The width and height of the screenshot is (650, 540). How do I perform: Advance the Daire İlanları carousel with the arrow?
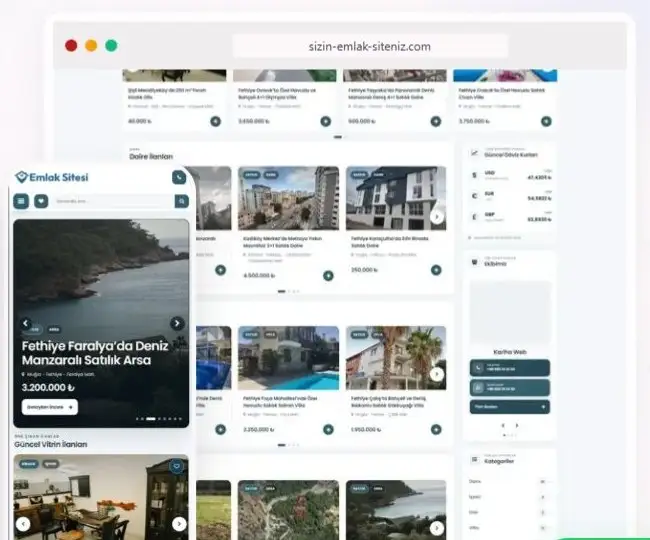pyautogui.click(x=437, y=217)
